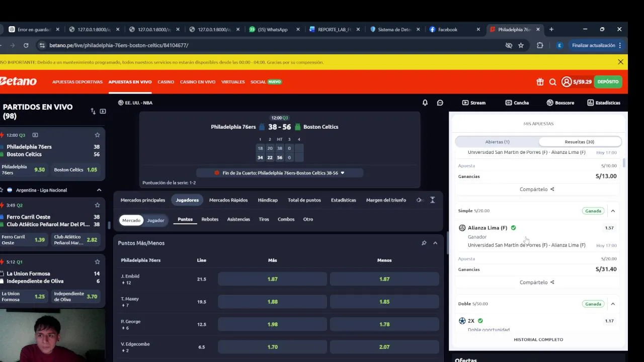
Task: Open new browser tab
Action: click(551, 29)
